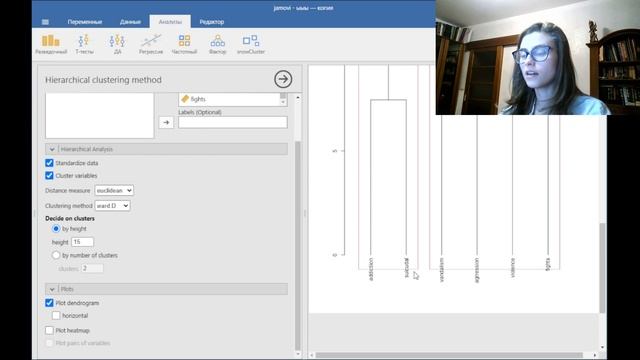
Task: Click the round arrow to close options panel
Action: click(283, 79)
